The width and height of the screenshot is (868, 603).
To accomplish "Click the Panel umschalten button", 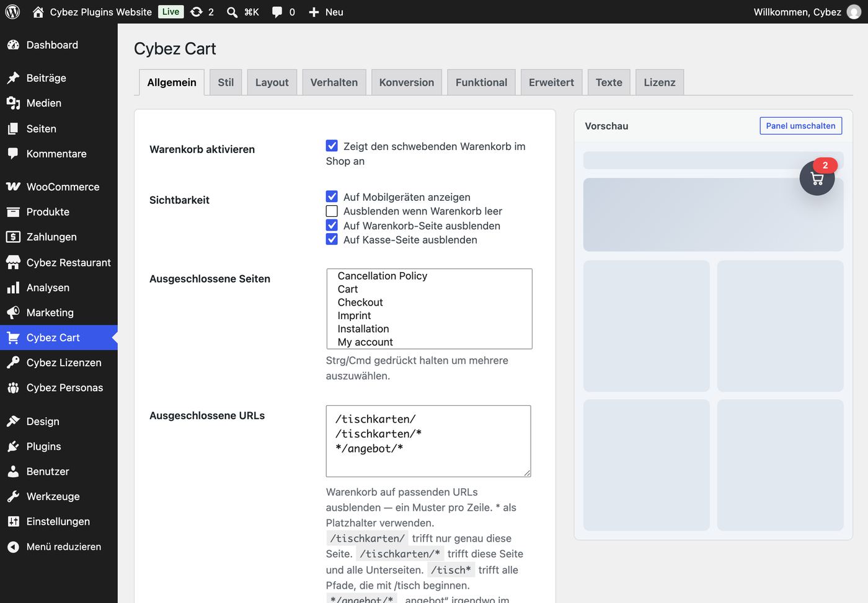I will (800, 126).
